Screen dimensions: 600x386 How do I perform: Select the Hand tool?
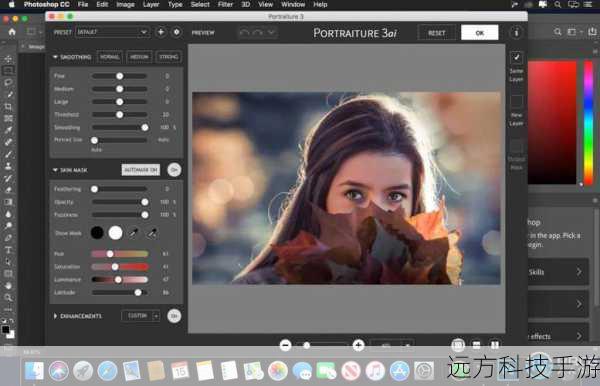8,285
